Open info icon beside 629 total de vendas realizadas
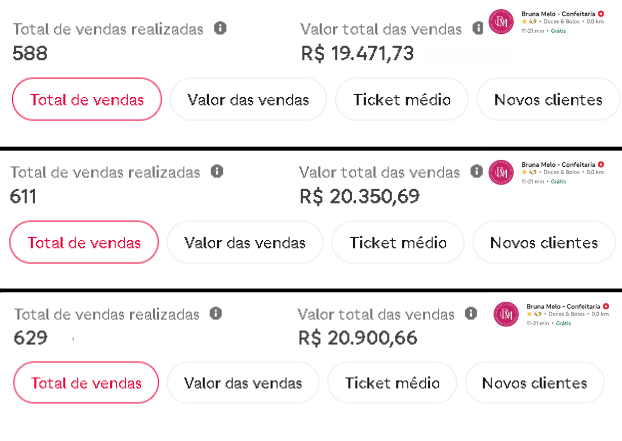This screenshot has height=441, width=622. [216, 313]
